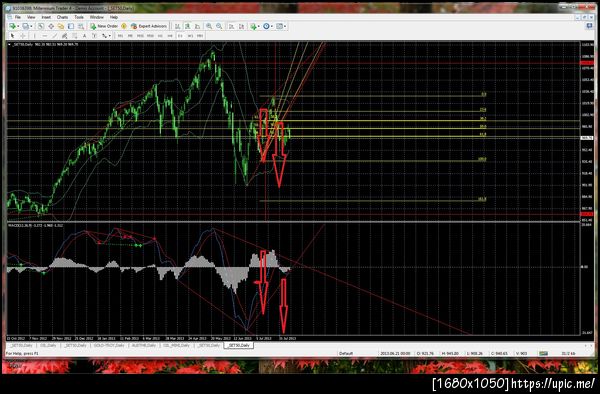Image resolution: width=600 pixels, height=394 pixels.
Task: Click the Default profile in status bar
Action: [x=346, y=353]
